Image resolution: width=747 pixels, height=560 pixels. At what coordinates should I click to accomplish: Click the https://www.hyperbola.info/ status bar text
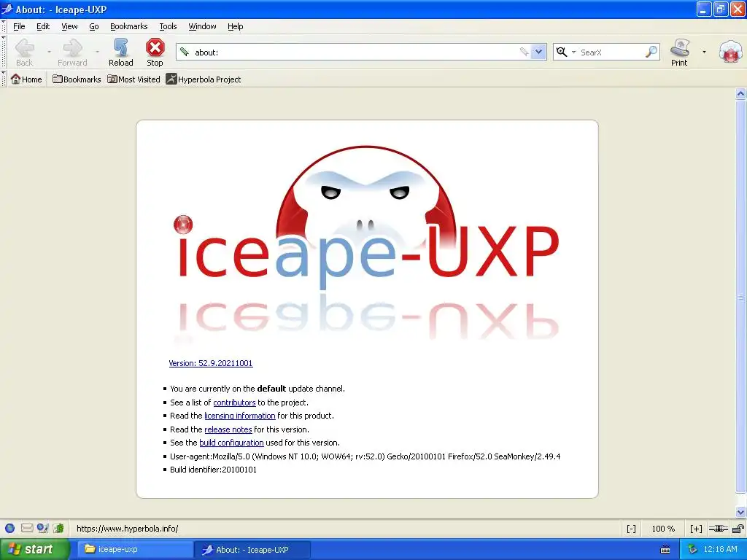[127, 529]
